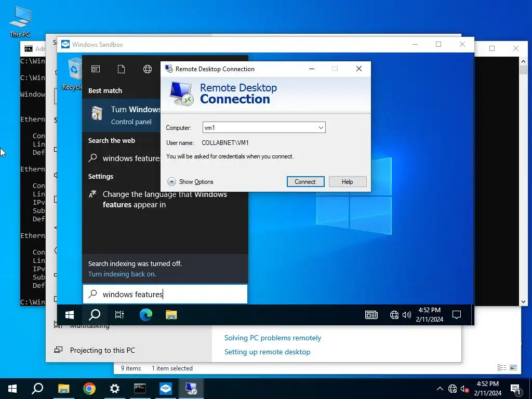Click the Help button in Remote Desktop
The image size is (532, 399).
[348, 181]
